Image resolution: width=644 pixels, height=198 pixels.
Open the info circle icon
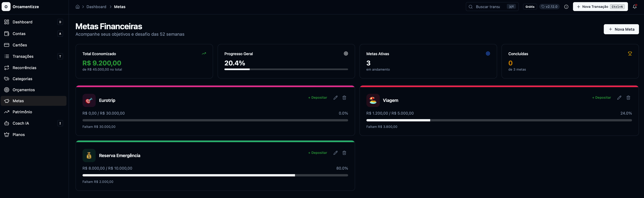click(566, 7)
